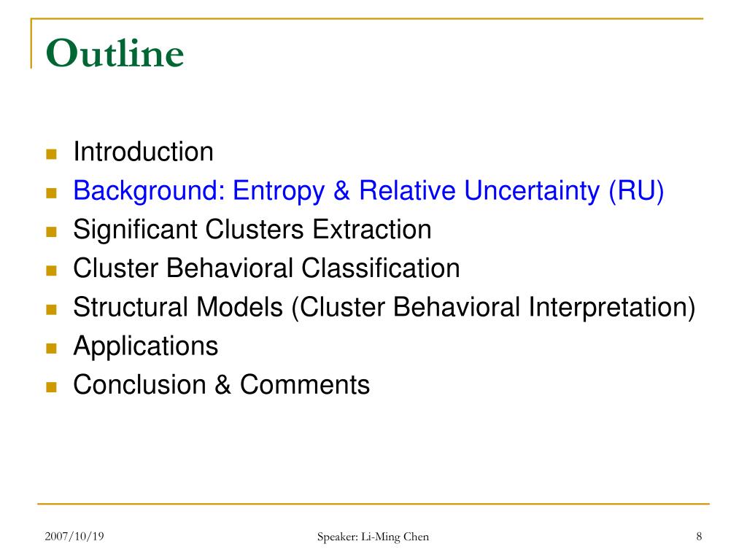This screenshot has height=560, width=747.
Task: Click the 'Introduction' bullet text
Action: (x=144, y=152)
